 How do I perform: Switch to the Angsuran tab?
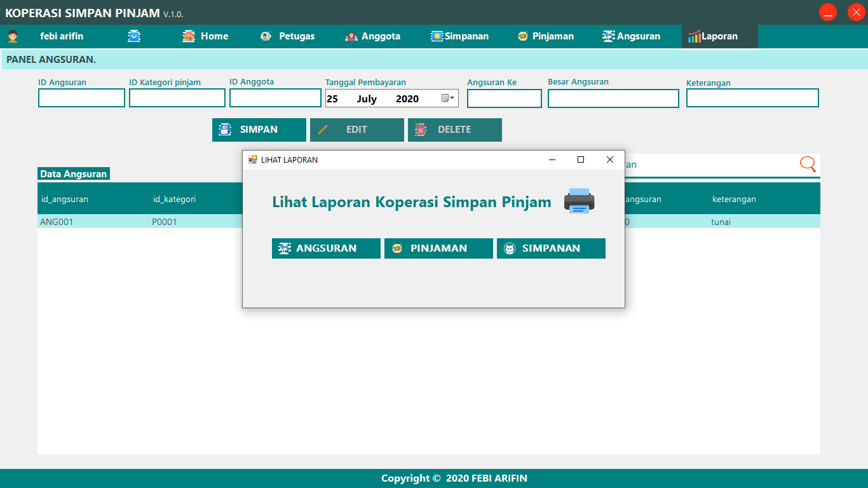click(x=631, y=36)
